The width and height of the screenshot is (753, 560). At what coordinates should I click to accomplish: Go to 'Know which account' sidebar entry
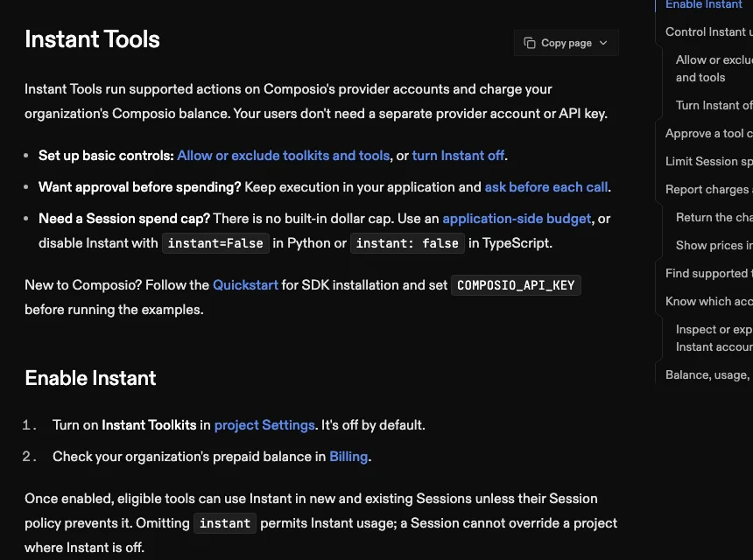[x=709, y=301]
